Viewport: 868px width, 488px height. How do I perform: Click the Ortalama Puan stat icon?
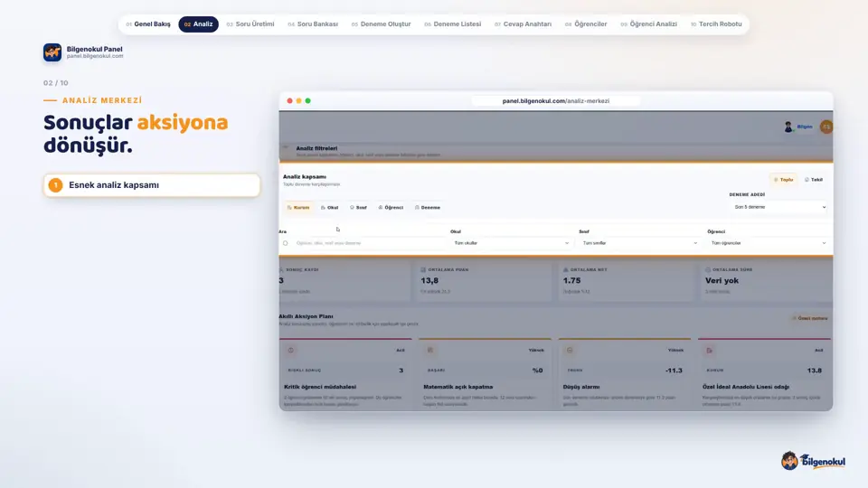423,269
